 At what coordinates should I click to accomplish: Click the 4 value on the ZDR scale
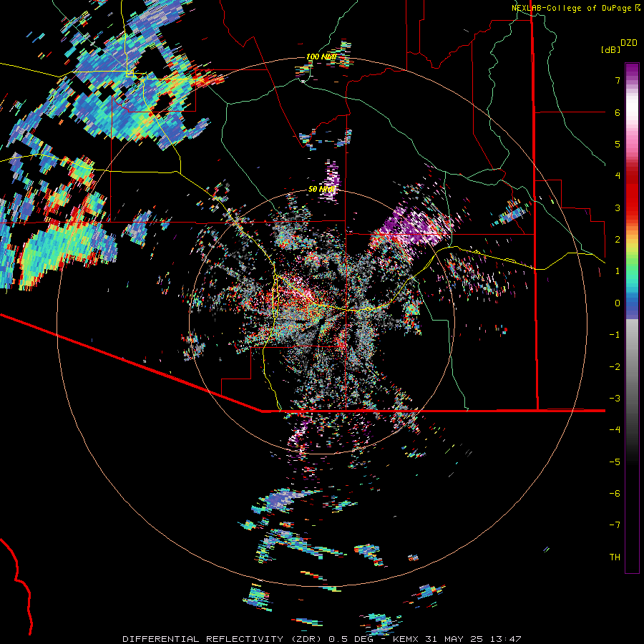point(618,176)
